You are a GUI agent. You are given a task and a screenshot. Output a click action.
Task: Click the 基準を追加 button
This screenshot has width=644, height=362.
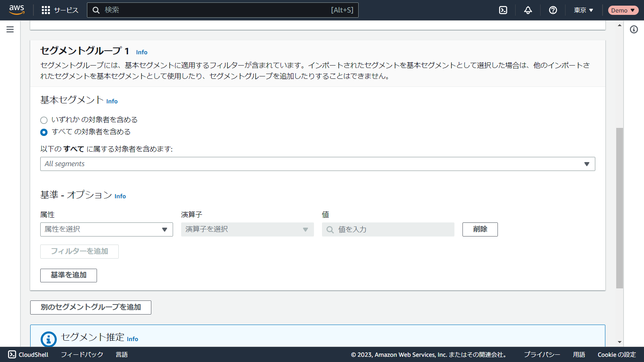(x=68, y=275)
